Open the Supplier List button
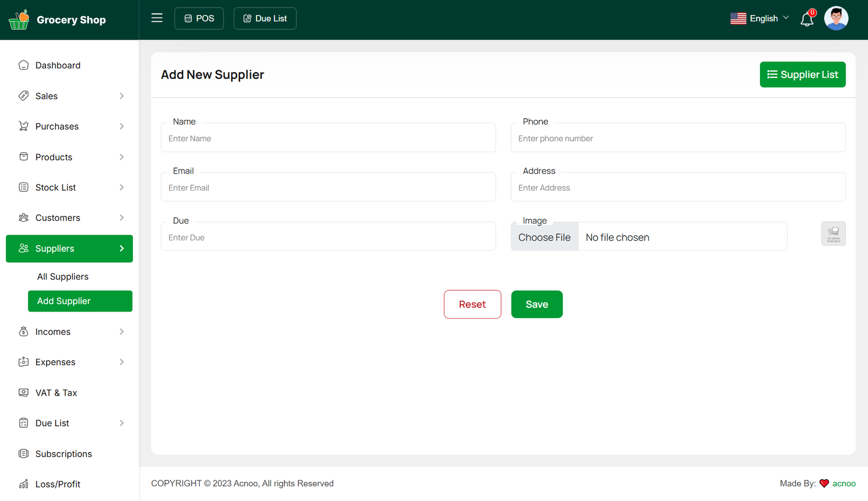This screenshot has height=501, width=868. tap(802, 74)
